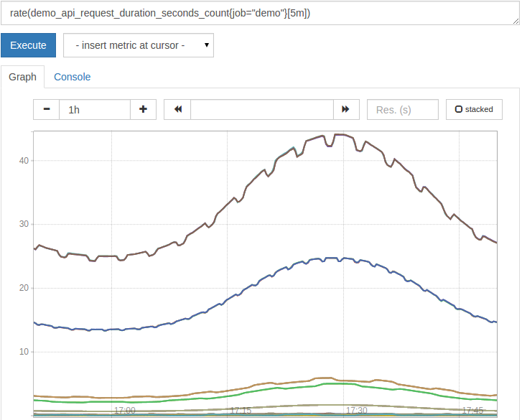Viewport: 522px width, 420px height.
Task: Click the 1h range duration field
Action: (x=95, y=109)
